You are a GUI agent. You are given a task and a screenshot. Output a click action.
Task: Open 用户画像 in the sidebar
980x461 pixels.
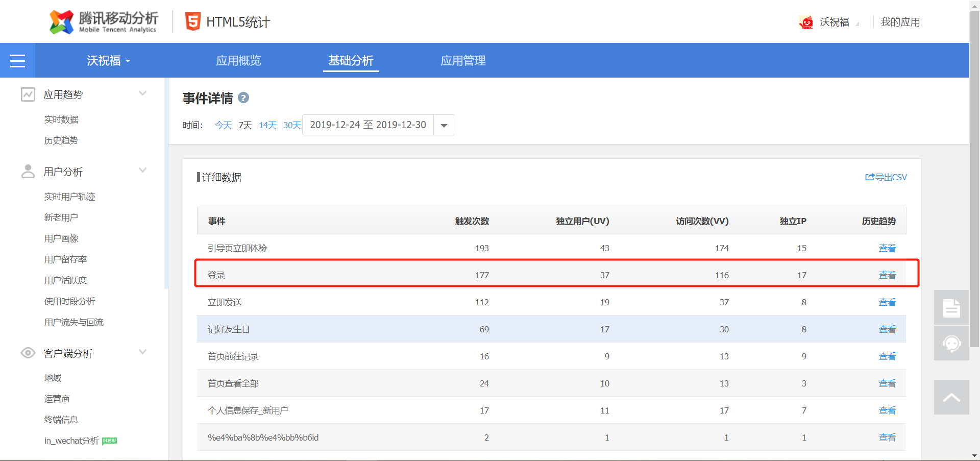click(61, 238)
